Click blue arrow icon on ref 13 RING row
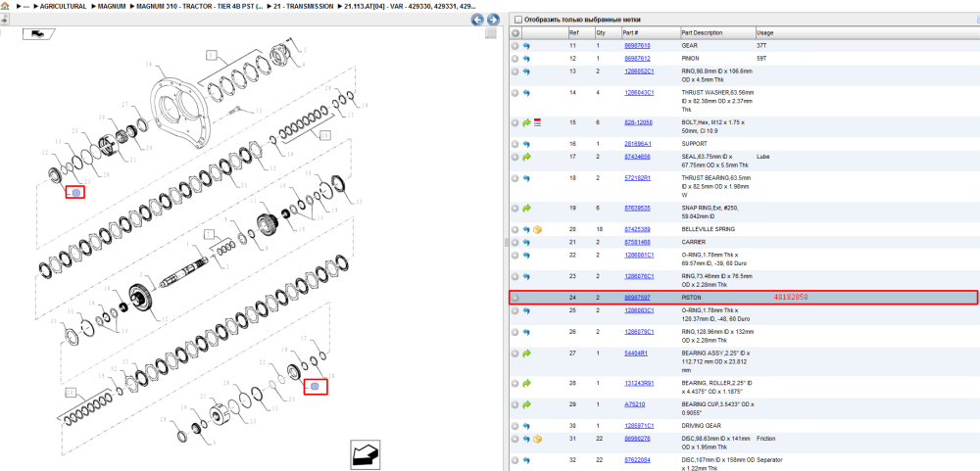 (x=526, y=71)
